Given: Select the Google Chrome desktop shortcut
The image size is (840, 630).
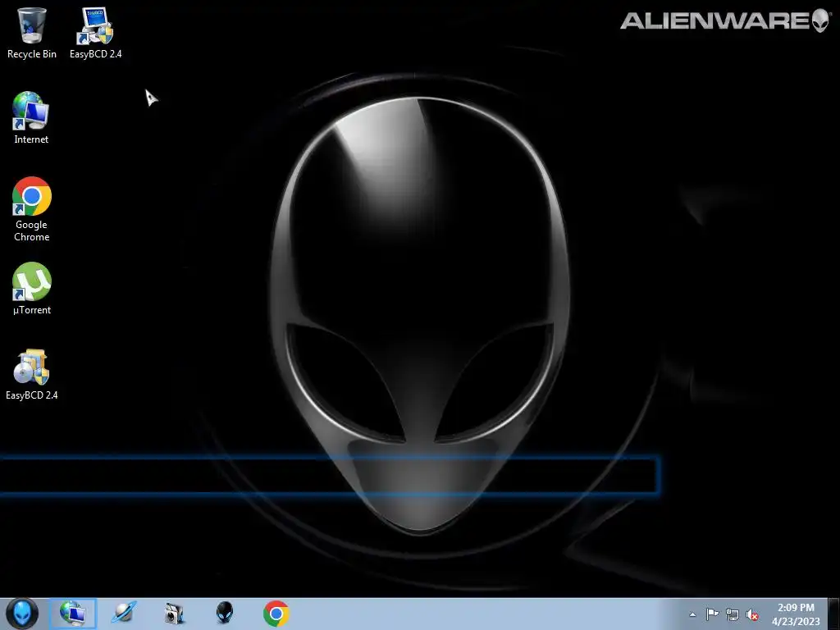Looking at the screenshot, I should tap(32, 209).
